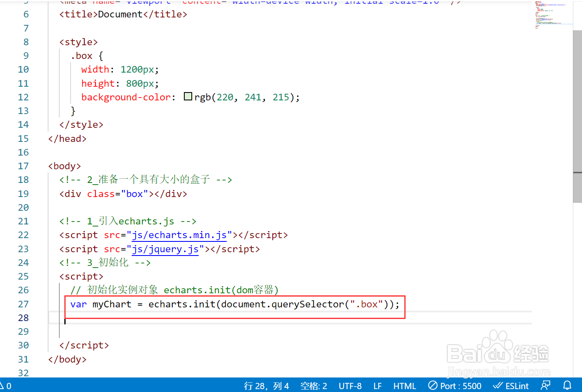The width and height of the screenshot is (582, 392).
Task: Click the warnings count icon in status bar
Action: [x=5, y=386]
